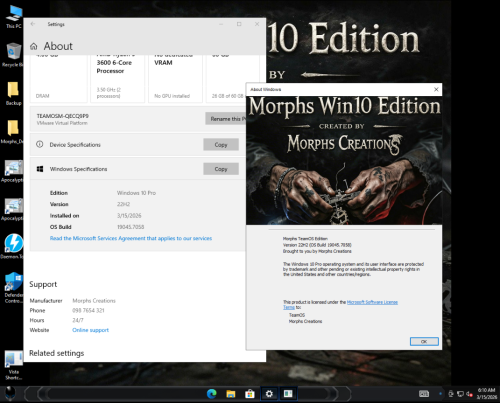Viewport: 500px width, 403px height.
Task: Open File Explorer on the taskbar
Action: (231, 394)
